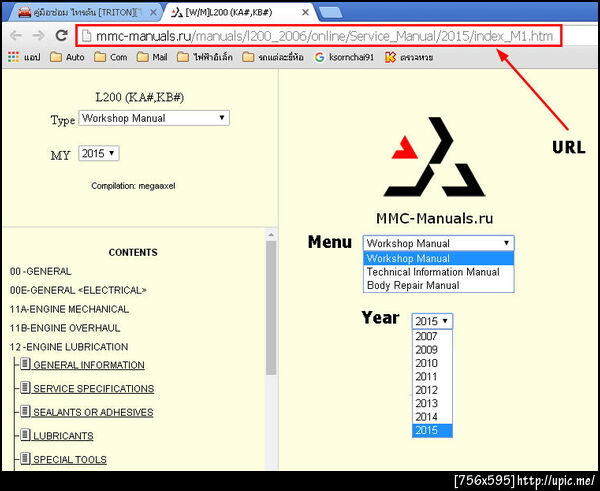Screen dimensions: 600x491
Task: Click document icon beside SPECIAL TOOLS
Action: (25, 458)
